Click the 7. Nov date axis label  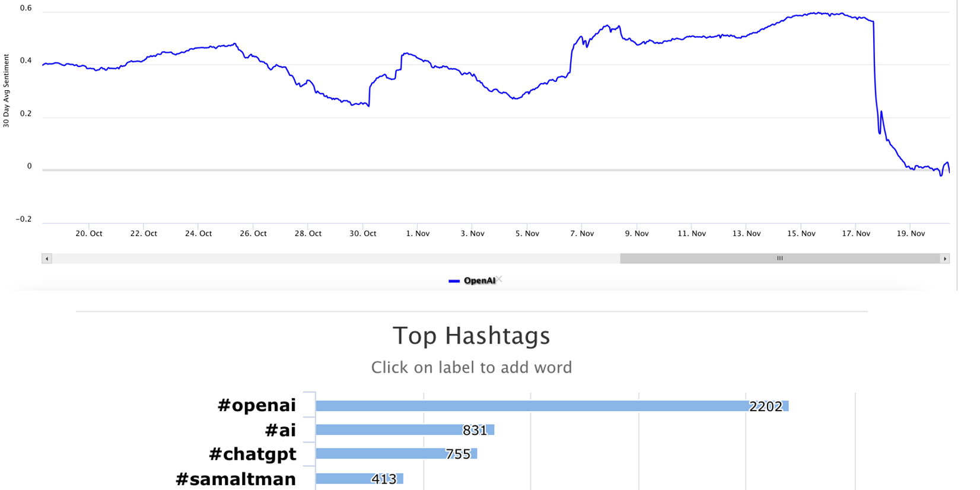pos(582,234)
